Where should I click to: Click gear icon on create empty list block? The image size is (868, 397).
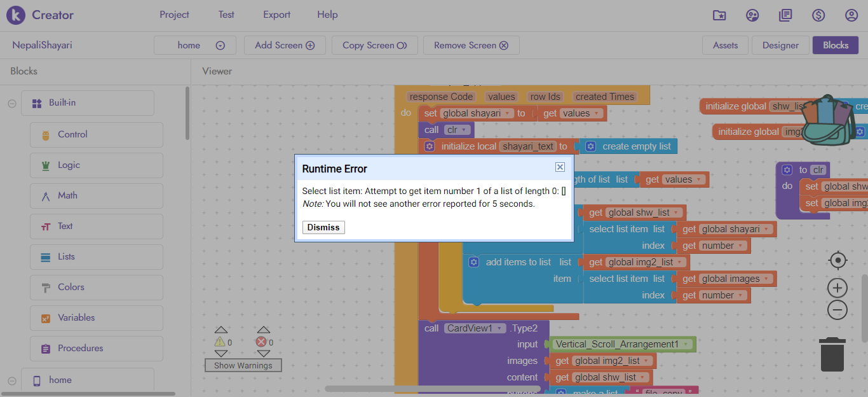[x=591, y=146]
